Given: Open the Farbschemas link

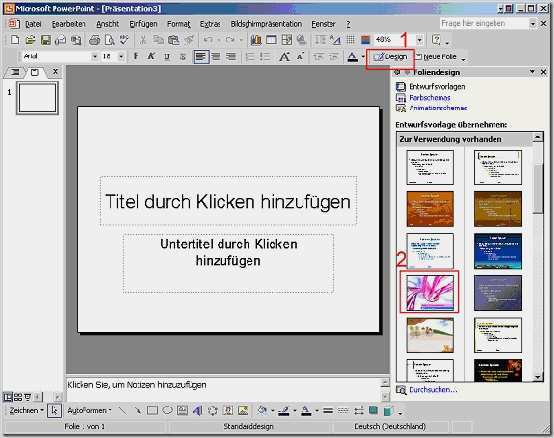Looking at the screenshot, I should click(430, 97).
